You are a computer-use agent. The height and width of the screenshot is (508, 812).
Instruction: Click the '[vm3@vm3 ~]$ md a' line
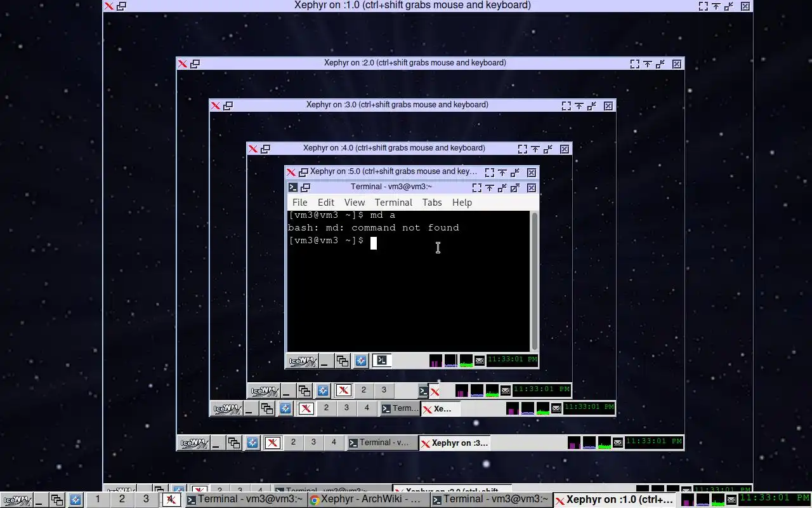(342, 215)
